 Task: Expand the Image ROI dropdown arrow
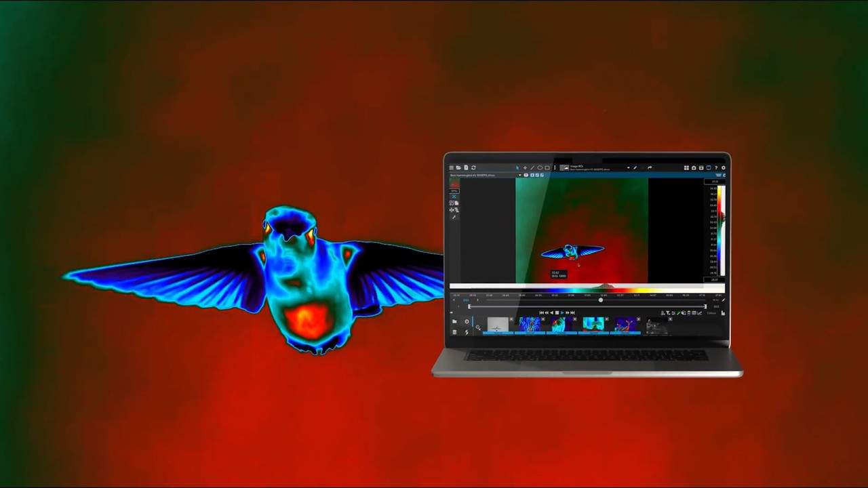pyautogui.click(x=629, y=167)
